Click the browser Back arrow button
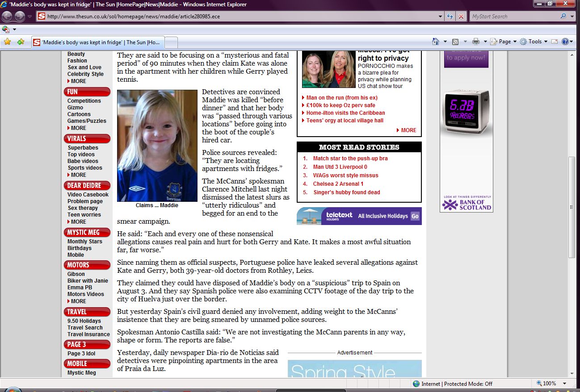 [7, 17]
